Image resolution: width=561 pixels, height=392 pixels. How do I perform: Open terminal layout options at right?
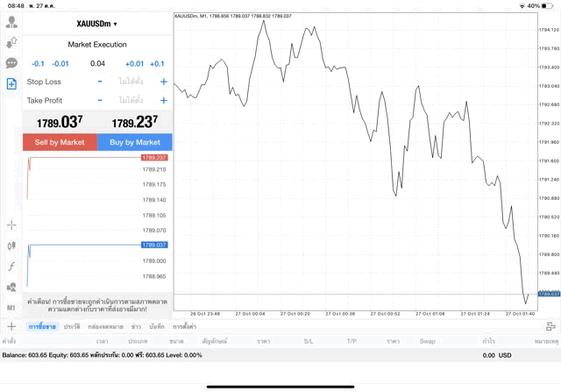[550, 326]
